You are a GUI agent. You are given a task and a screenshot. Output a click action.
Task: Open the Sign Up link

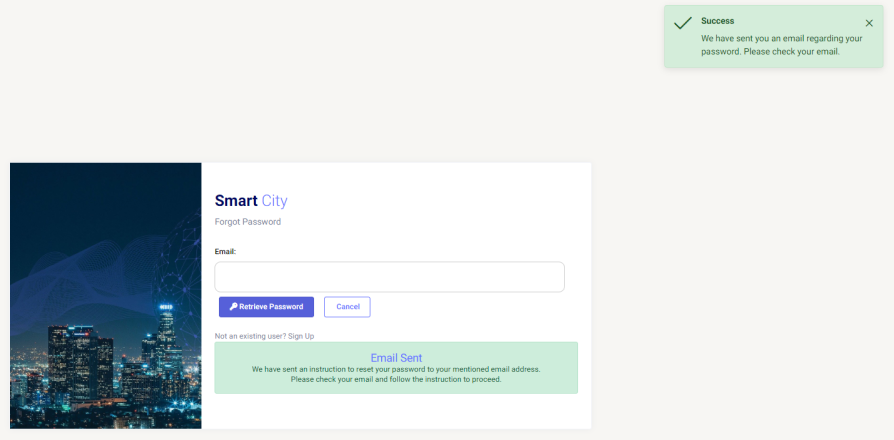click(x=302, y=336)
